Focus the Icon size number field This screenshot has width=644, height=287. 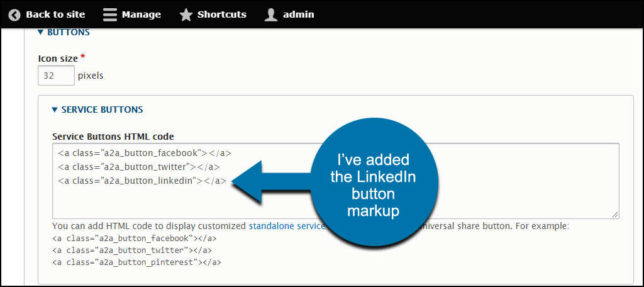click(56, 76)
